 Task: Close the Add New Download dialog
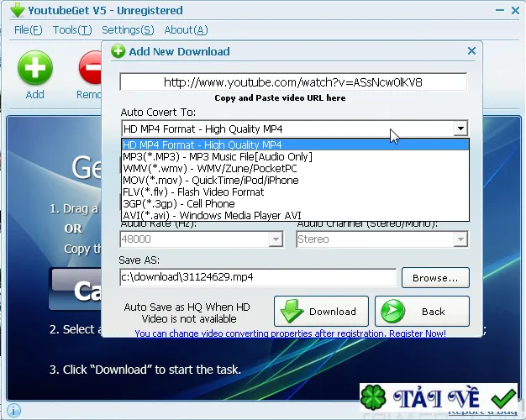tap(471, 51)
